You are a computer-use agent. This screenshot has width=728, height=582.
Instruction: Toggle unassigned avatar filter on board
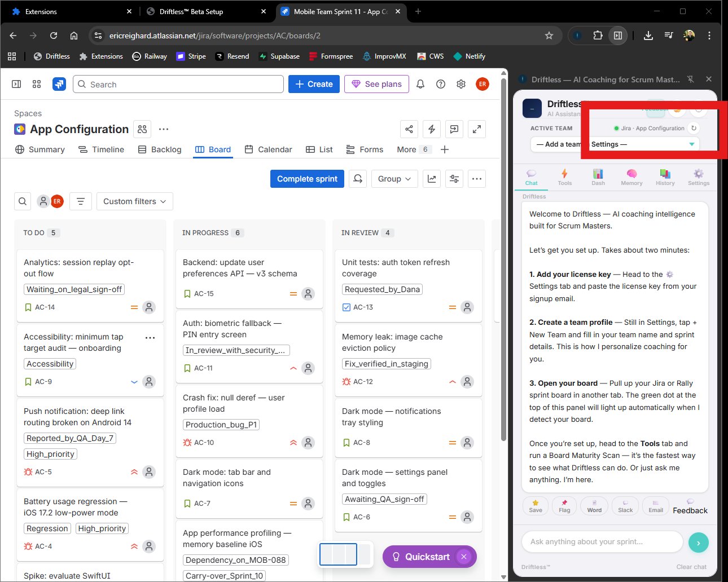[x=43, y=201]
